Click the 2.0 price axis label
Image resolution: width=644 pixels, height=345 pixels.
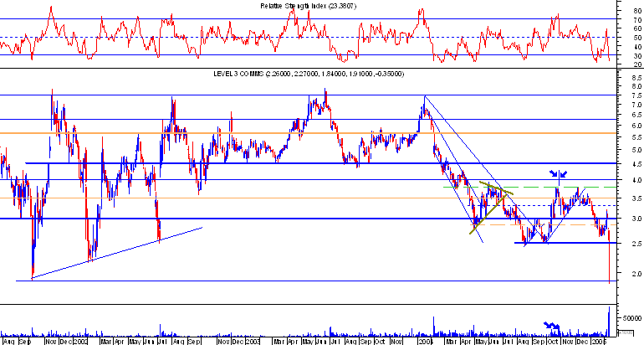(x=637, y=273)
